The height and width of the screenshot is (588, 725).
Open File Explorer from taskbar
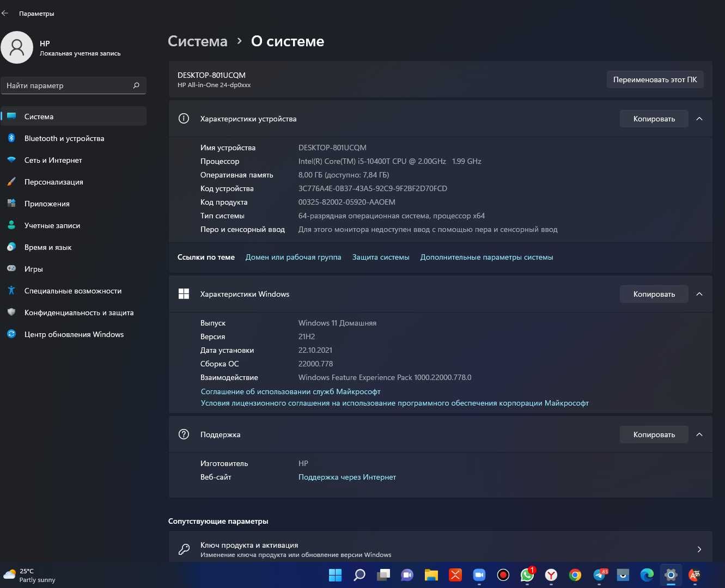point(431,575)
